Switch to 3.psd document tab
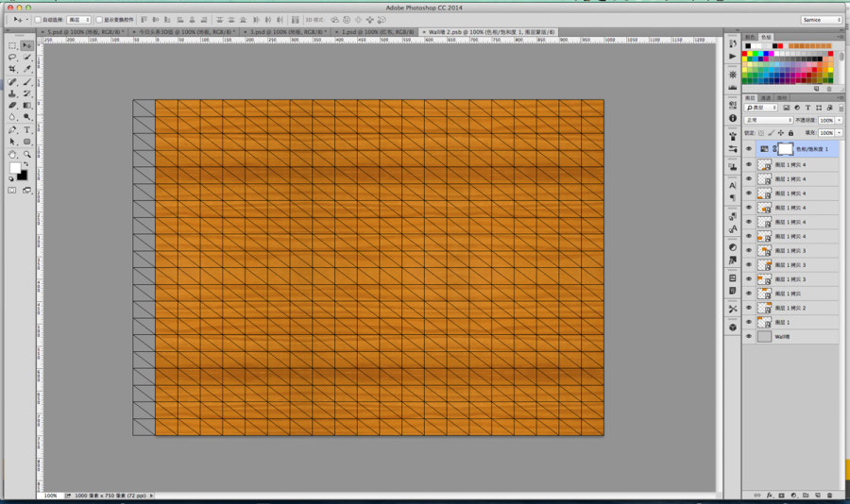This screenshot has width=850, height=504. pyautogui.click(x=284, y=32)
